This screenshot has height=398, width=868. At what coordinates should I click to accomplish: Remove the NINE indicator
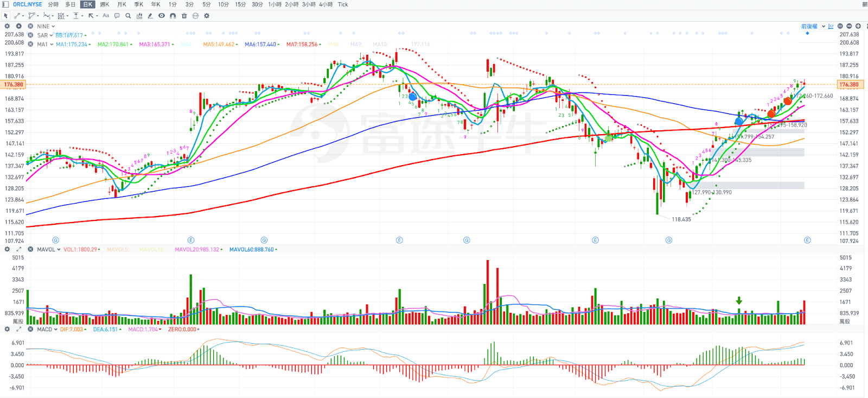[x=30, y=26]
